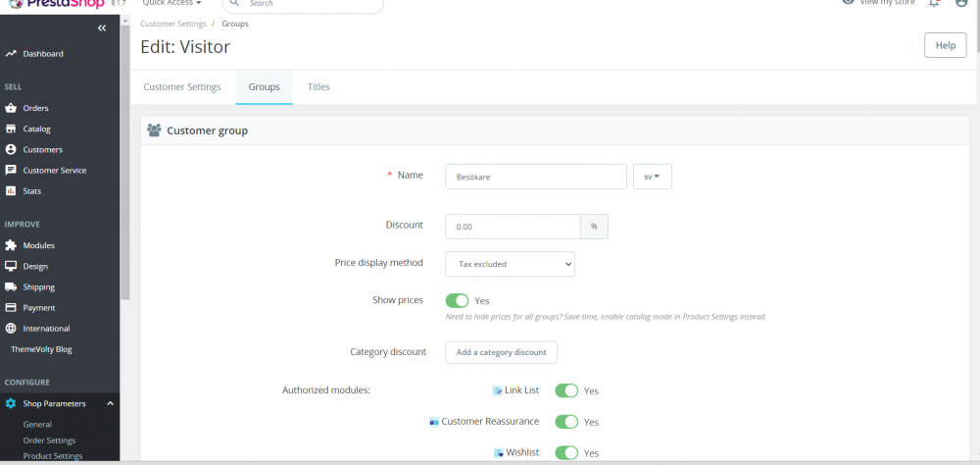Open Product Settings submenu item

point(53,456)
